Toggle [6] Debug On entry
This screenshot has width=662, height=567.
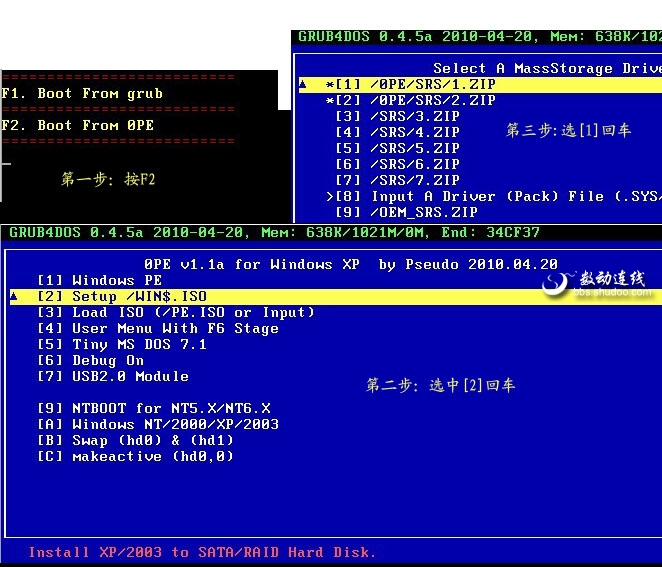point(91,361)
